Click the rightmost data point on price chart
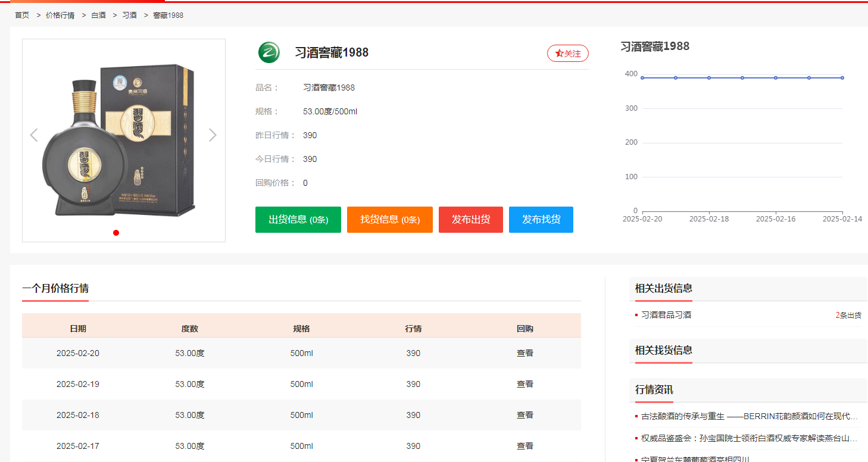Screen dimensions: 868x462 tap(842, 77)
